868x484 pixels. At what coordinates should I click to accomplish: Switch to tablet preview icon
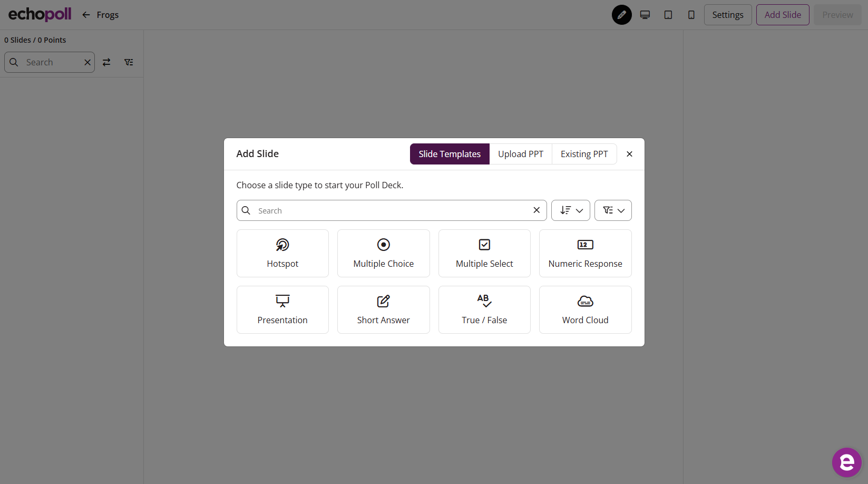(x=668, y=15)
